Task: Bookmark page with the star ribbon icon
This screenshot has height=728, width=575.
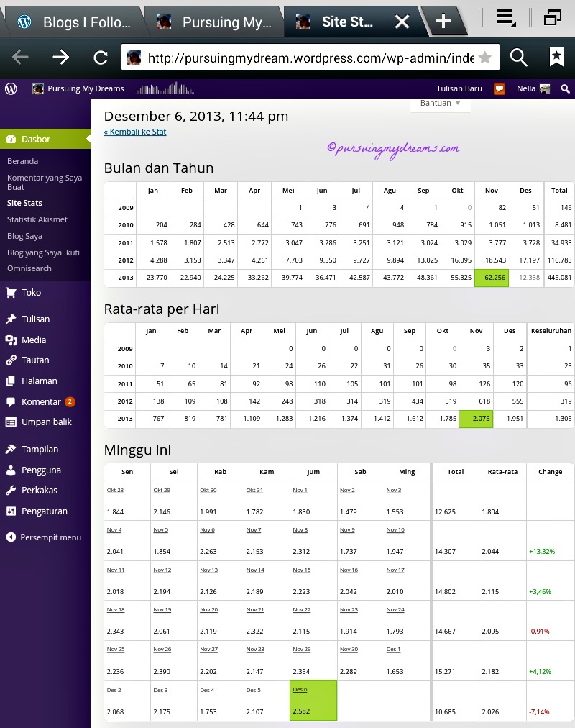Action: coord(556,58)
